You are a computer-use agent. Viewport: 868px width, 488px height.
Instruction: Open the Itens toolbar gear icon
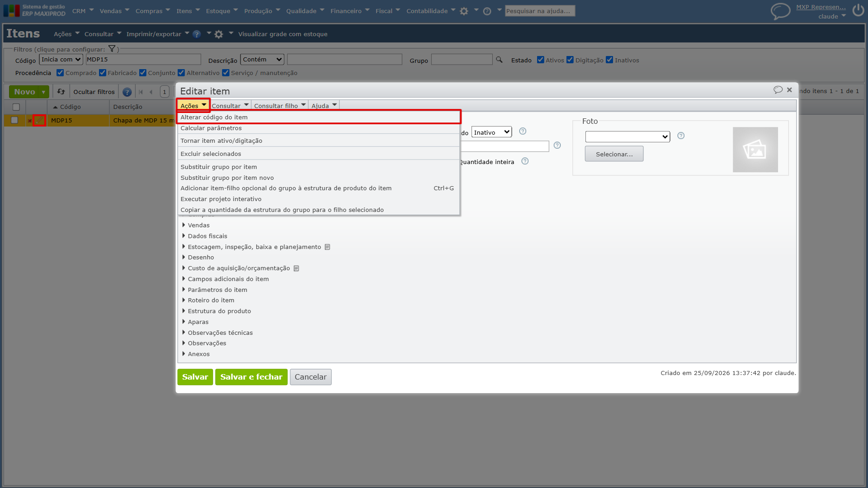[x=219, y=34]
